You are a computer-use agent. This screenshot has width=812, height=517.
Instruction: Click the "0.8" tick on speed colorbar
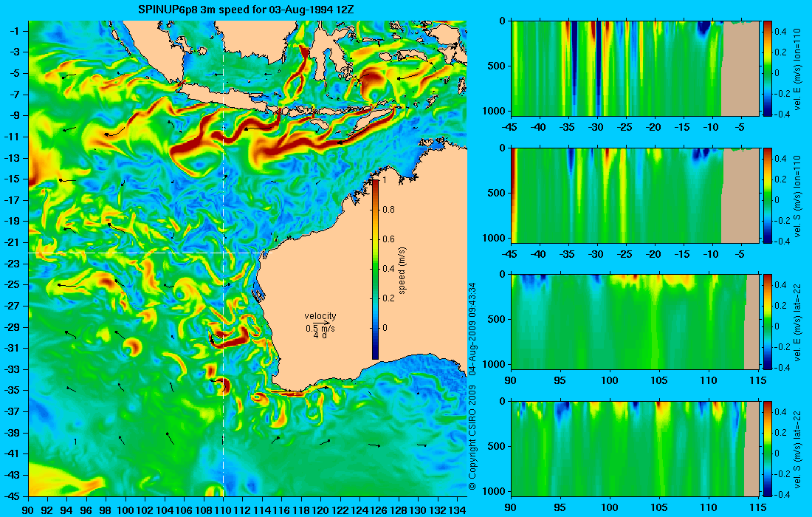pos(388,209)
